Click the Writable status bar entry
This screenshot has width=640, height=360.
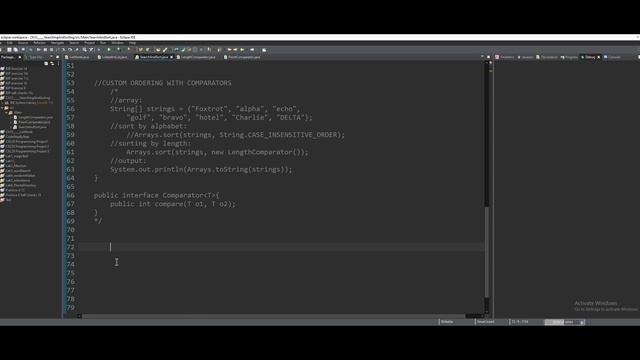coord(447,322)
